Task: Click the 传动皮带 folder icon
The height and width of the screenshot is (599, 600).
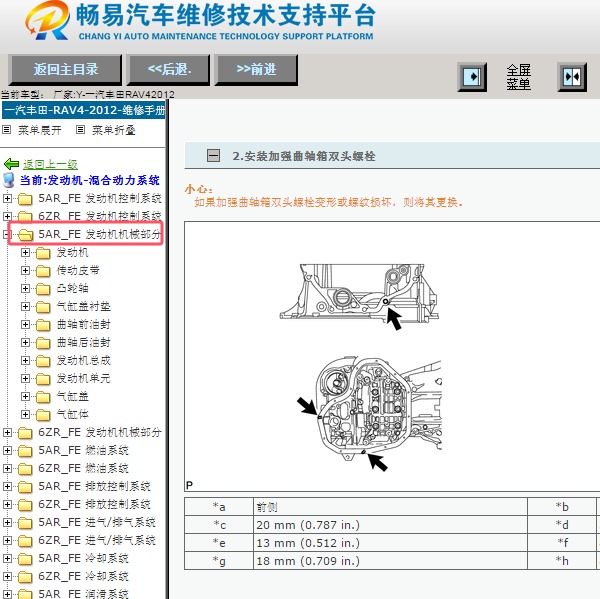Action: pos(43,271)
